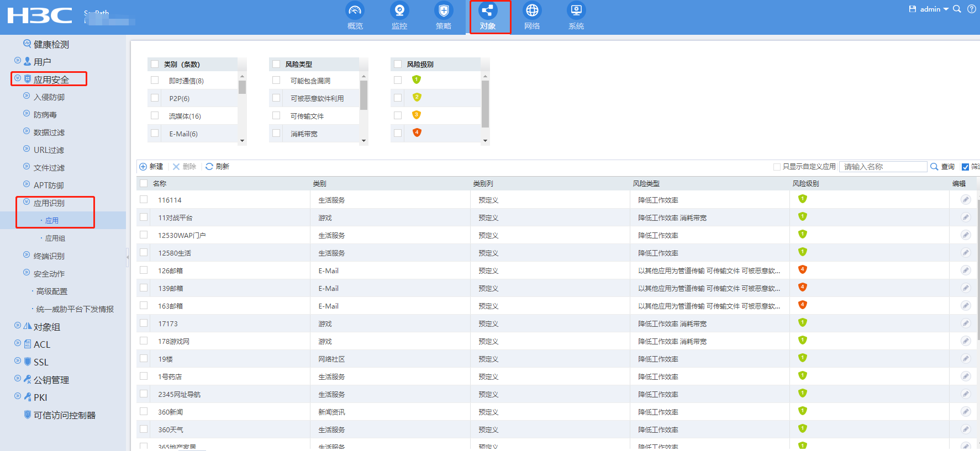The image size is (980, 451).
Task: Open 文件过滤 in the sidebar
Action: point(49,168)
